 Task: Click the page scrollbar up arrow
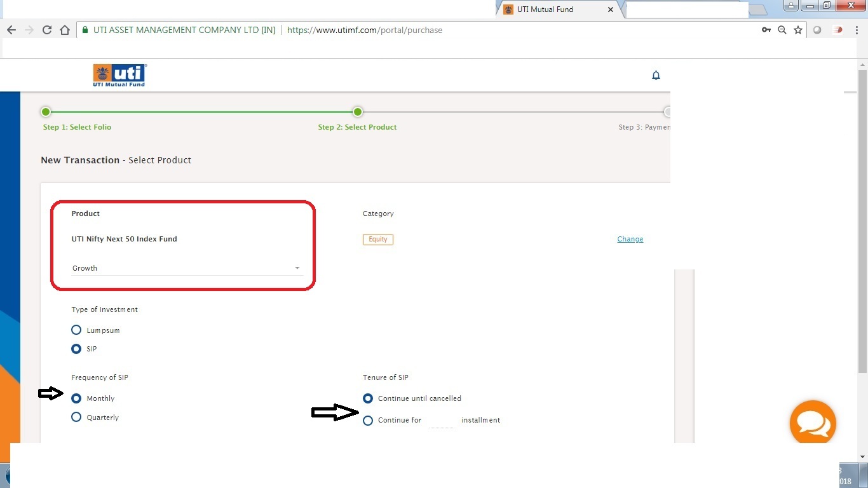tap(862, 65)
